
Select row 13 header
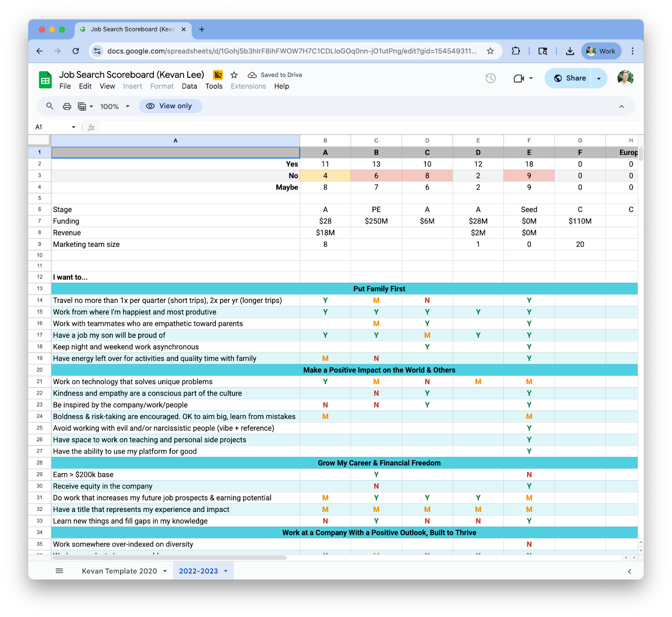point(39,288)
